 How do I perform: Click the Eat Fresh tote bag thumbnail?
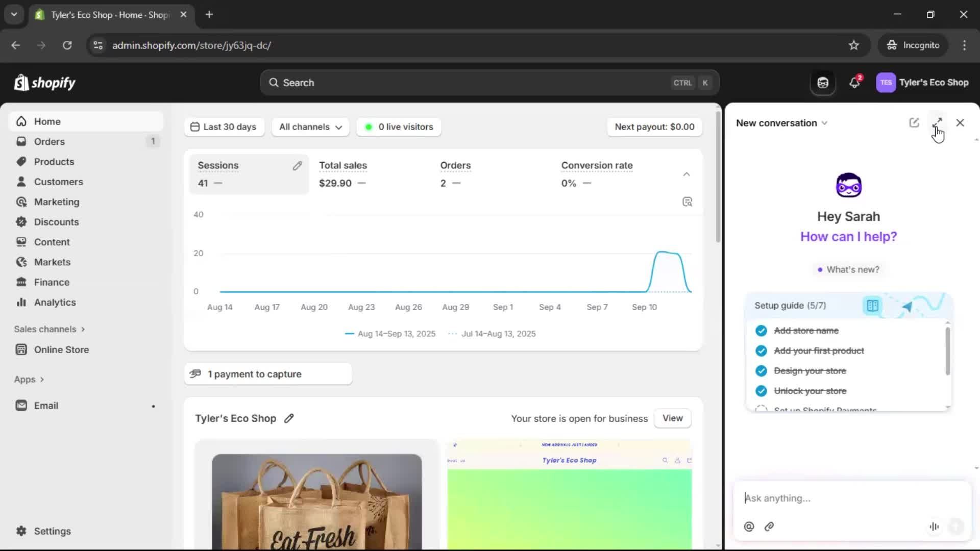(x=316, y=502)
